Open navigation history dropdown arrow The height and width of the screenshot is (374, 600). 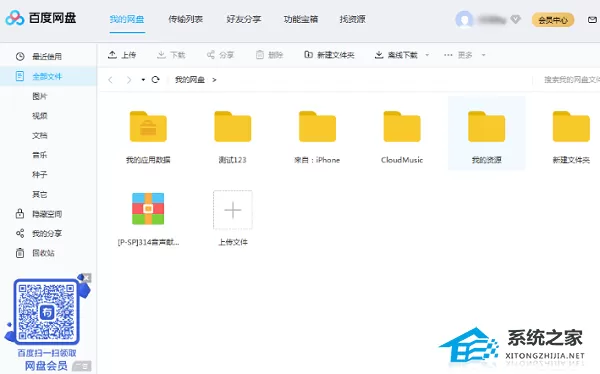coord(143,80)
